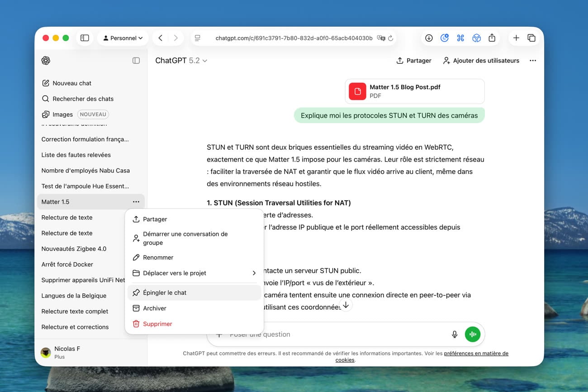
Task: Open conversation options three-dot menu at top right
Action: tap(533, 61)
